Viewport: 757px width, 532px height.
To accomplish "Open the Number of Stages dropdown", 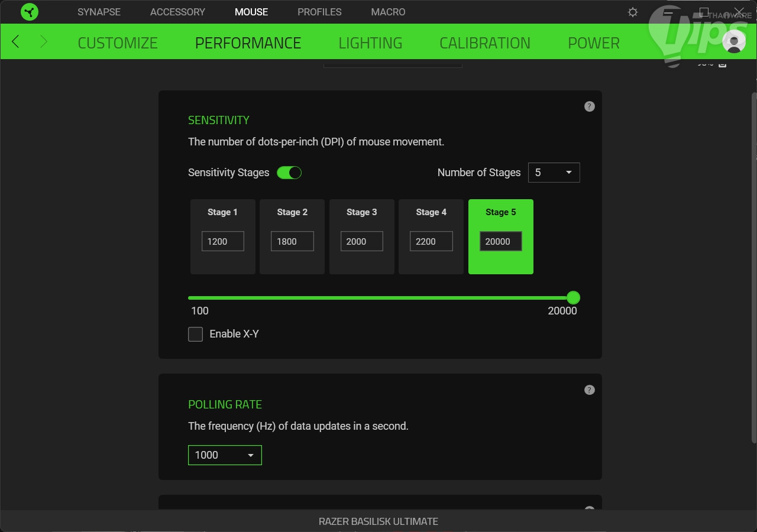I will pyautogui.click(x=554, y=173).
